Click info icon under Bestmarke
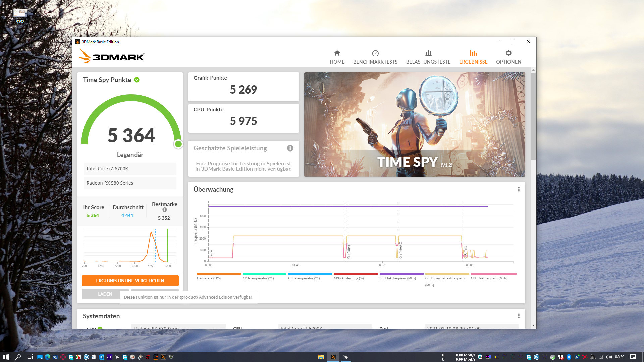The height and width of the screenshot is (362, 644). [x=164, y=210]
